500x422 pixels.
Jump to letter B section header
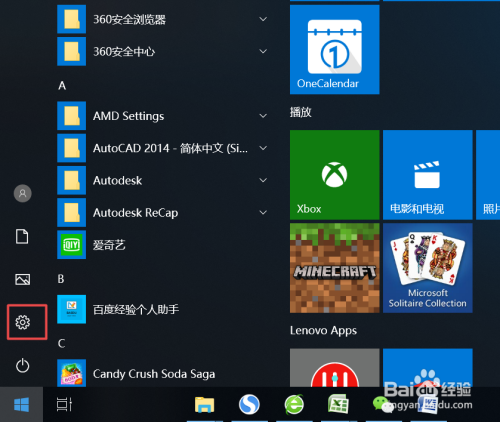coord(61,279)
